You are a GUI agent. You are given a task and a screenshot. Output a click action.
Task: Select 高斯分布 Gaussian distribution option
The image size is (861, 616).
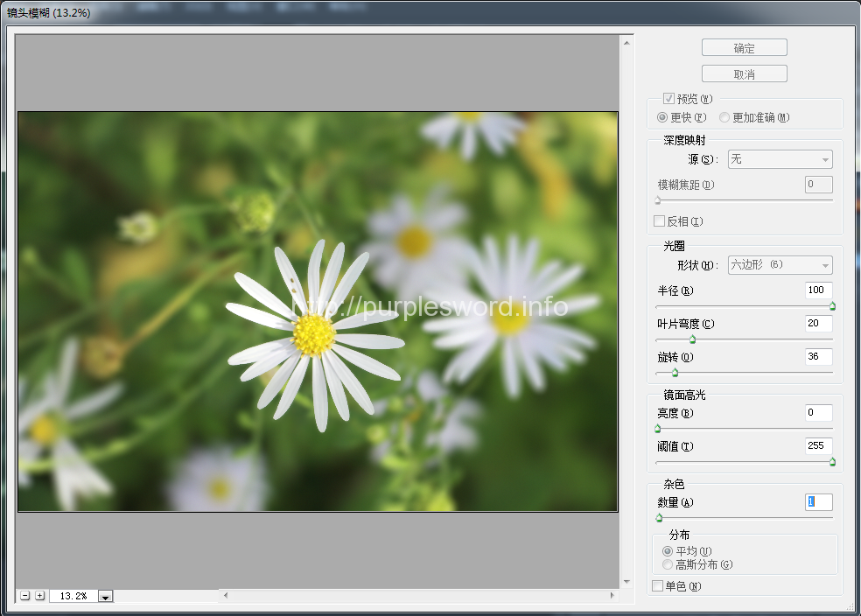coord(668,564)
